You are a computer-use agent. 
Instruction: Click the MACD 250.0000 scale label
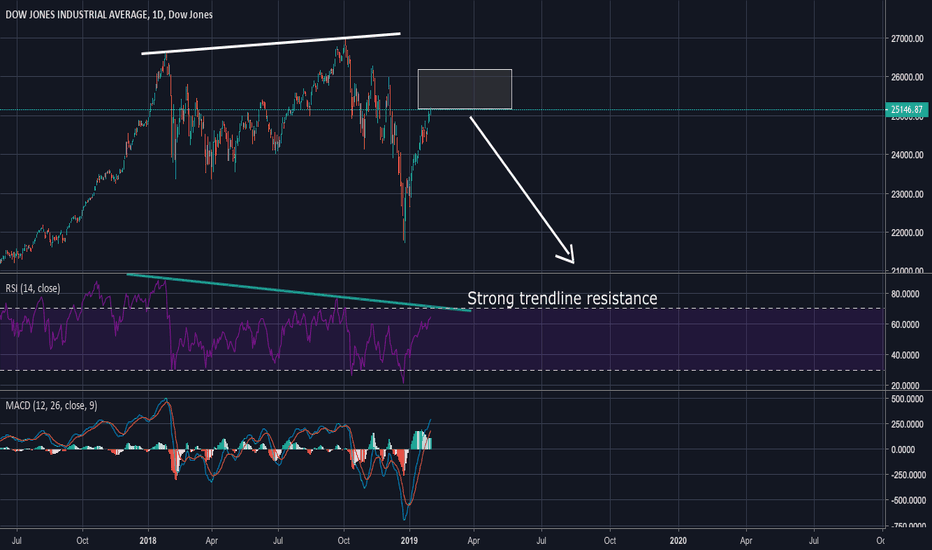pyautogui.click(x=907, y=425)
